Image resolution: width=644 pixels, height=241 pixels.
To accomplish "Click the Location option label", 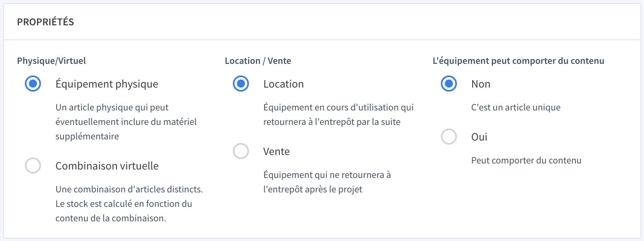I will point(283,84).
